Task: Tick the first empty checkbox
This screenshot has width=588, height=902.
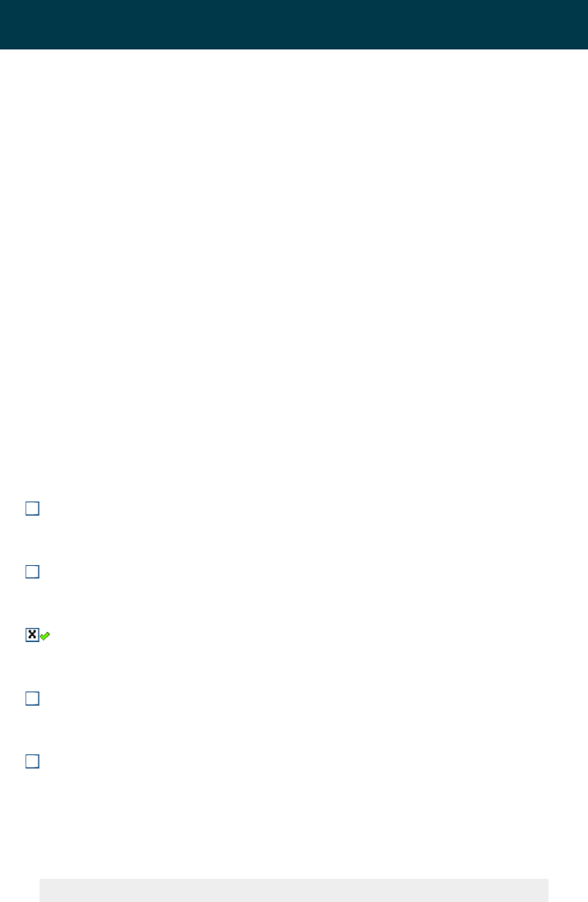Action: [32, 508]
